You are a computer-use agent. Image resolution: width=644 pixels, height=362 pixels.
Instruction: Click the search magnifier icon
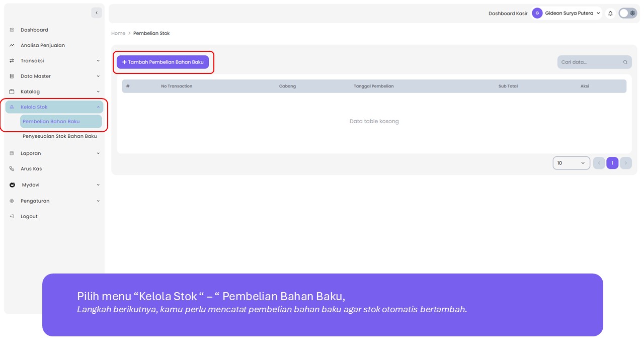pos(625,62)
